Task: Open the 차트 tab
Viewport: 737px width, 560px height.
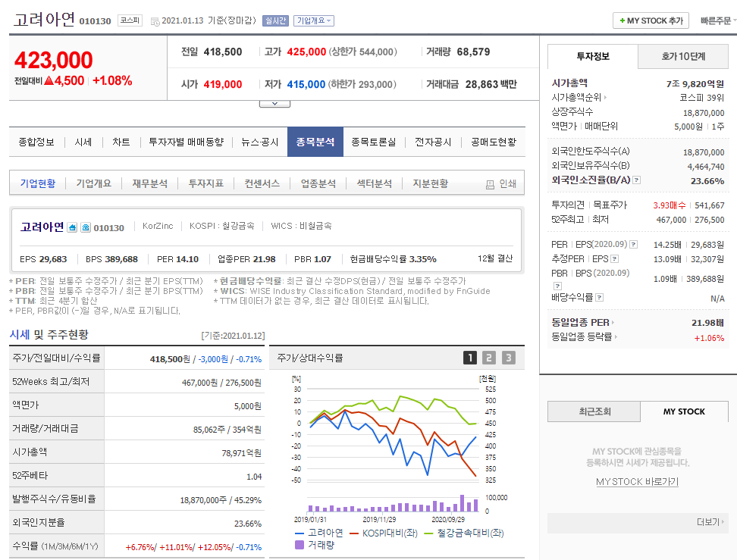Action: (121, 142)
